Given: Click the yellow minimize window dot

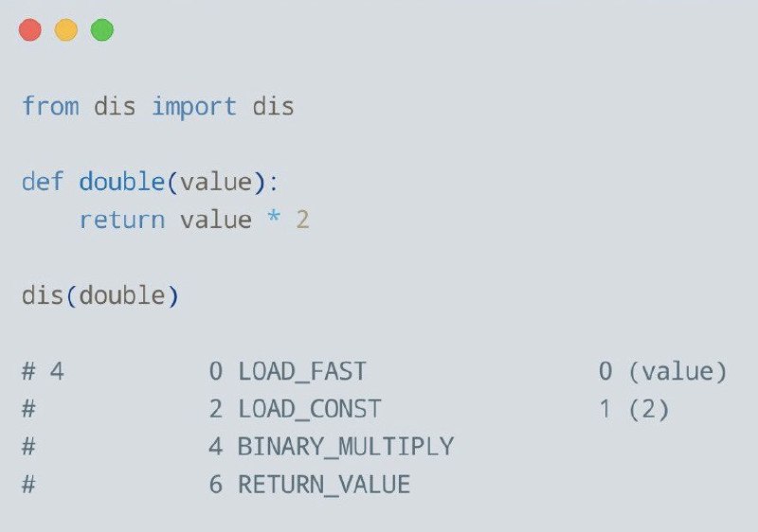Looking at the screenshot, I should 66,30.
